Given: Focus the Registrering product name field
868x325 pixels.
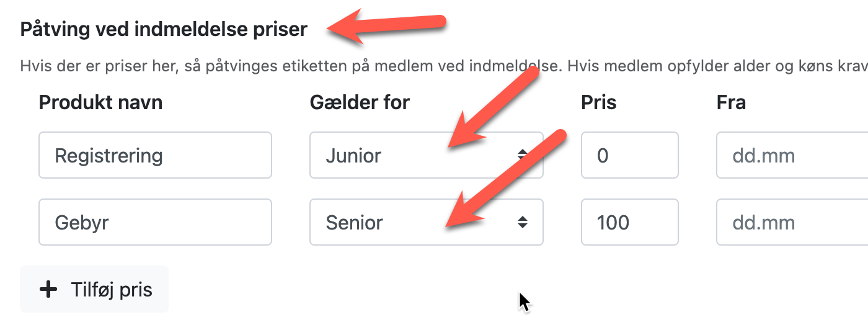Looking at the screenshot, I should point(155,155).
